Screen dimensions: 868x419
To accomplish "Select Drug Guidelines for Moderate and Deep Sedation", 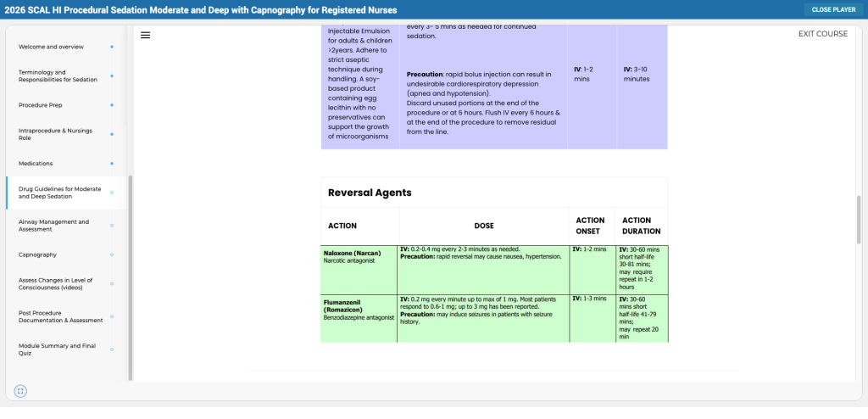I will (60, 193).
